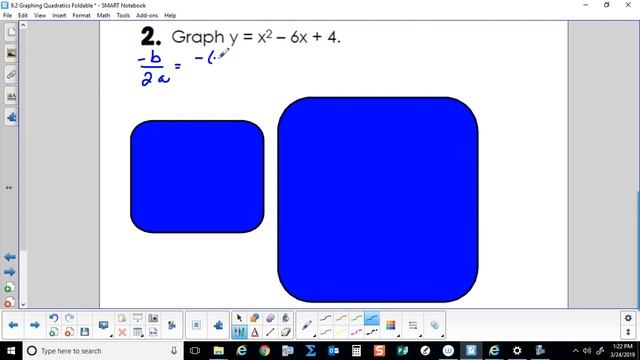Viewport: 640px width, 360px height.
Task: Open the math equation editor icon
Action: [x=196, y=325]
